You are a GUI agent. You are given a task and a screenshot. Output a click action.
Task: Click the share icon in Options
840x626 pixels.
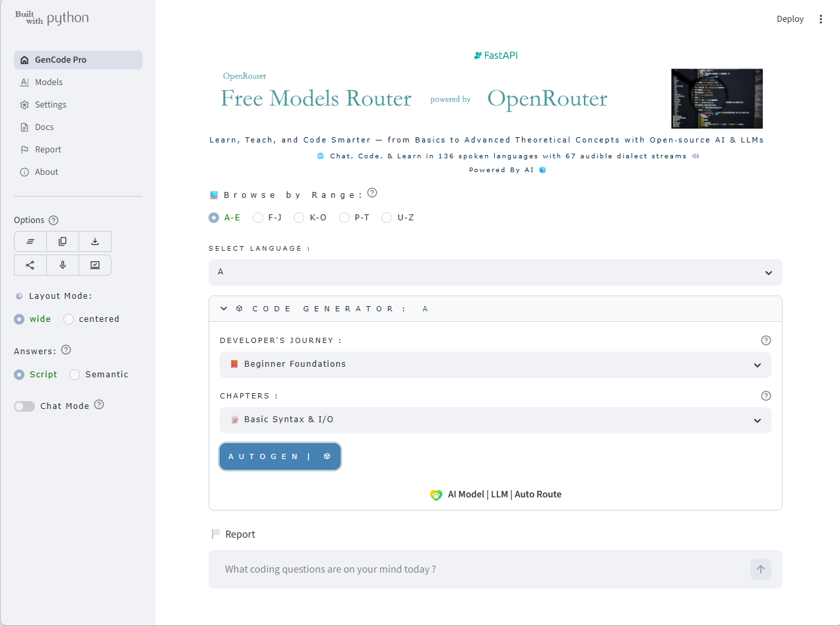pos(30,265)
